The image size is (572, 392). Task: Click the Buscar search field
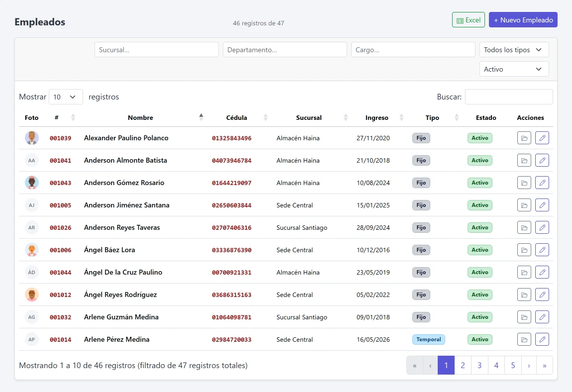(509, 97)
